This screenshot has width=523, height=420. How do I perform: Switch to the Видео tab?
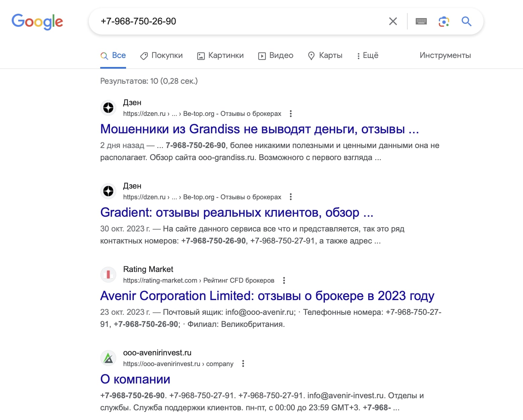pyautogui.click(x=276, y=56)
